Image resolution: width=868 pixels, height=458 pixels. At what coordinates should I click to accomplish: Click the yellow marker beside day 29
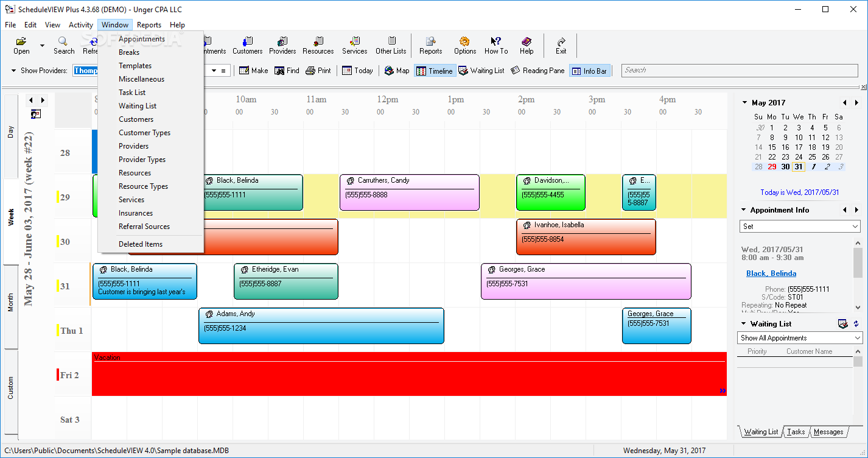[x=58, y=197]
